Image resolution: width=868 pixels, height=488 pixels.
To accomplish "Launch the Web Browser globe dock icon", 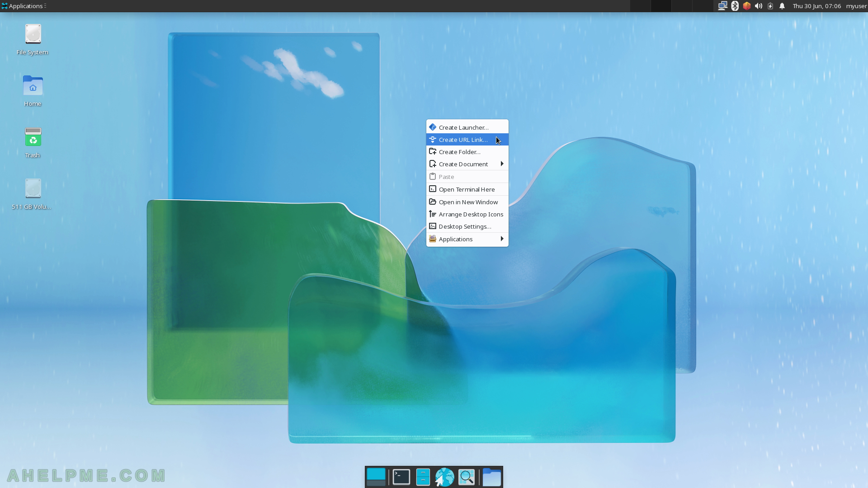I will pyautogui.click(x=444, y=477).
